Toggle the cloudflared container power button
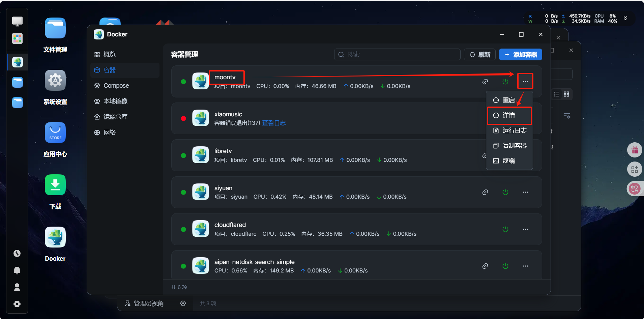 click(x=505, y=229)
